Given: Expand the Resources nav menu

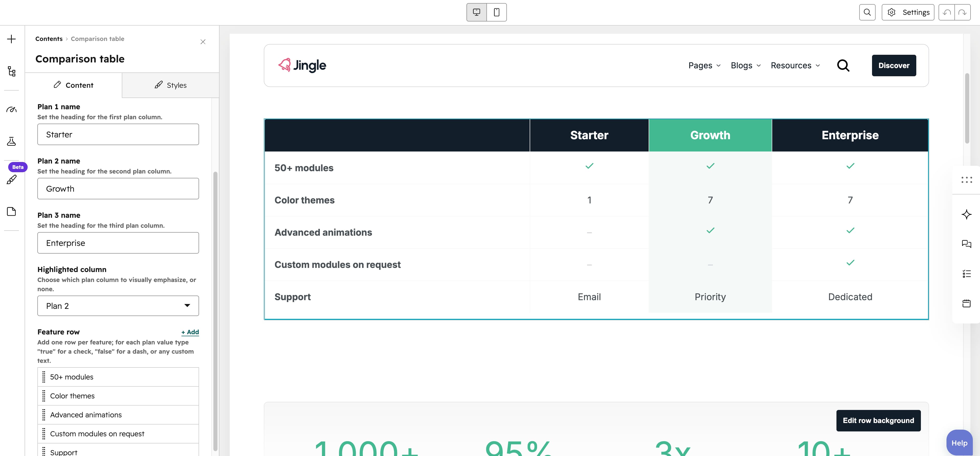Looking at the screenshot, I should 795,66.
